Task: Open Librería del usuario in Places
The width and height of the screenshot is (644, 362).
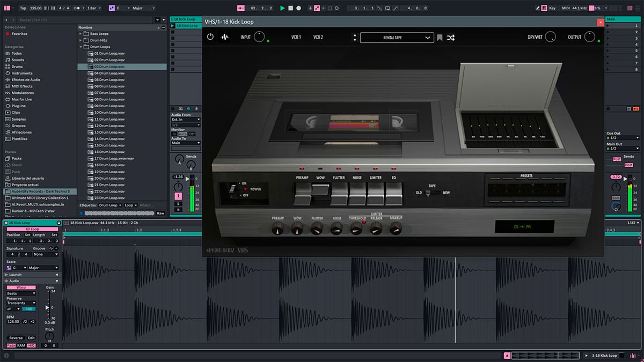Action: click(x=28, y=178)
